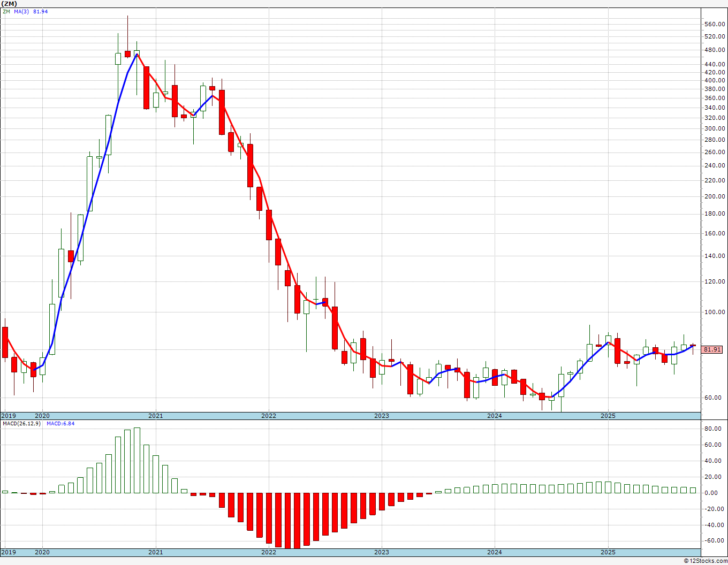Click the MACD(26,12,9) indicator label
This screenshot has height=565, width=728.
21,424
